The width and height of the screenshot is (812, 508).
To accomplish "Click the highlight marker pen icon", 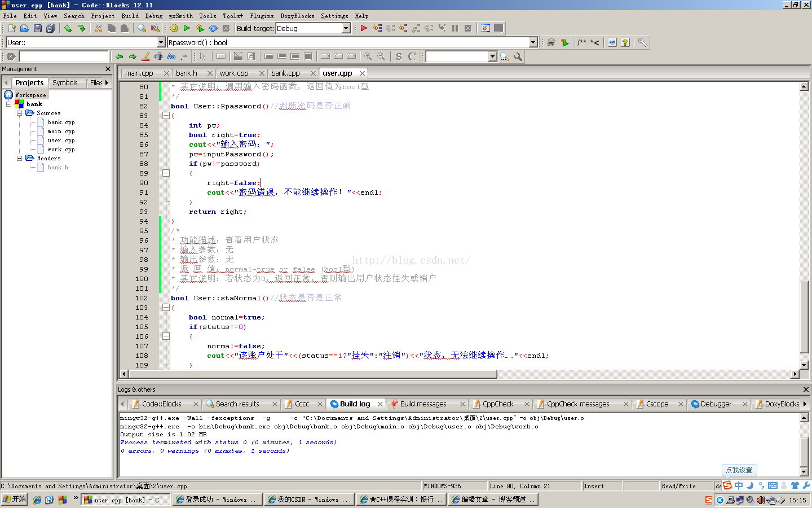I will pos(145,56).
